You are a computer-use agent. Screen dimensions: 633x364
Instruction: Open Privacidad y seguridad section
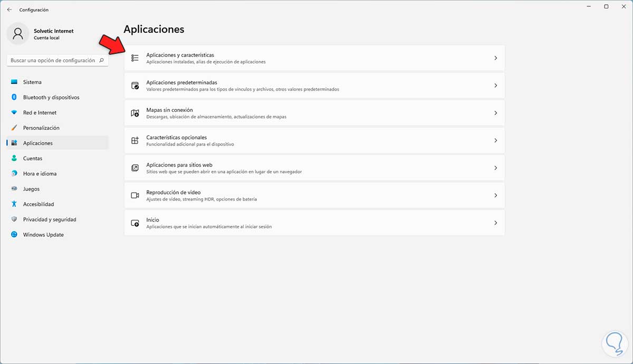tap(50, 219)
